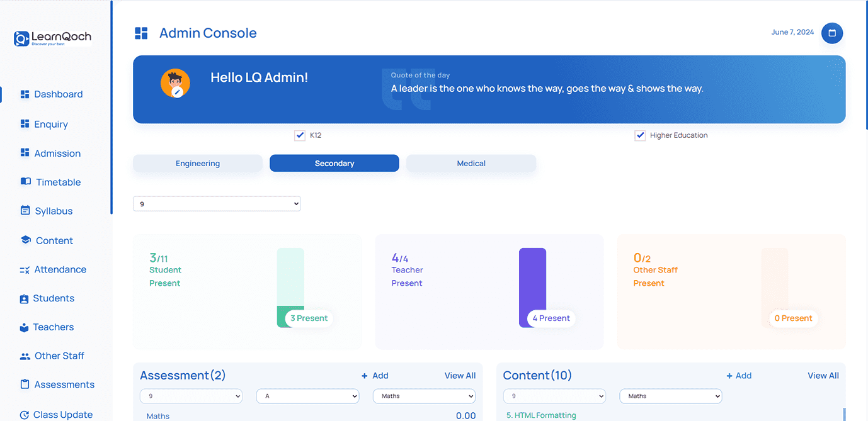Click the Content graduation cap icon
The image size is (868, 421).
click(x=26, y=240)
